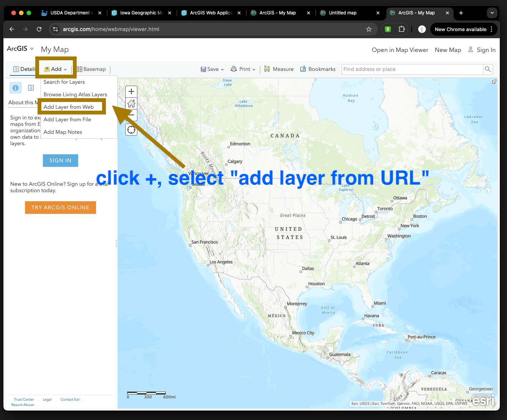
Task: Click the search magnifier icon
Action: click(488, 69)
